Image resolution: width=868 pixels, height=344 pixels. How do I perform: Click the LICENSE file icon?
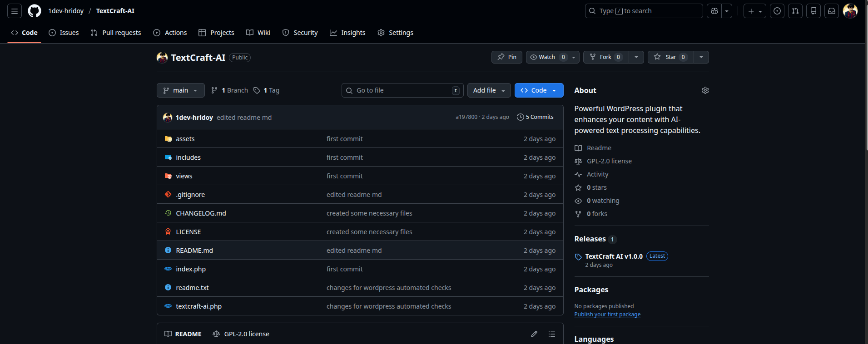(x=168, y=232)
